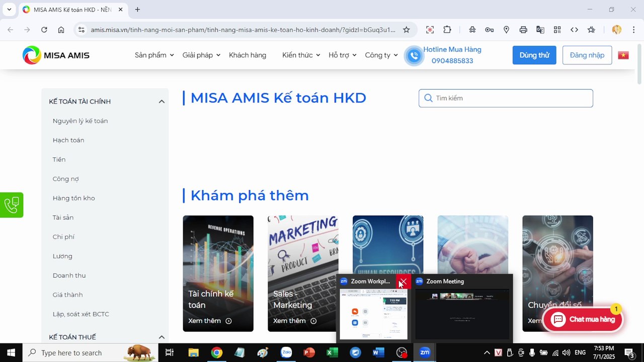Expand the Kiến thức menu

click(301, 55)
